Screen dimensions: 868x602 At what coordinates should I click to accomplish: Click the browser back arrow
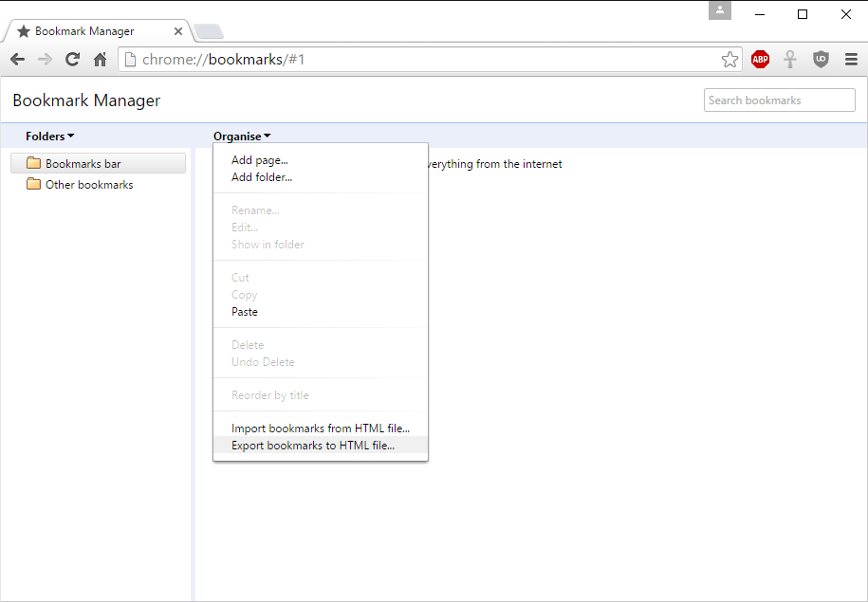point(17,60)
